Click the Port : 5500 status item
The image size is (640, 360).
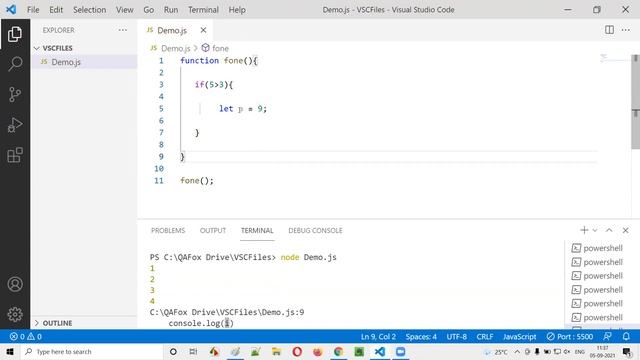pyautogui.click(x=569, y=336)
